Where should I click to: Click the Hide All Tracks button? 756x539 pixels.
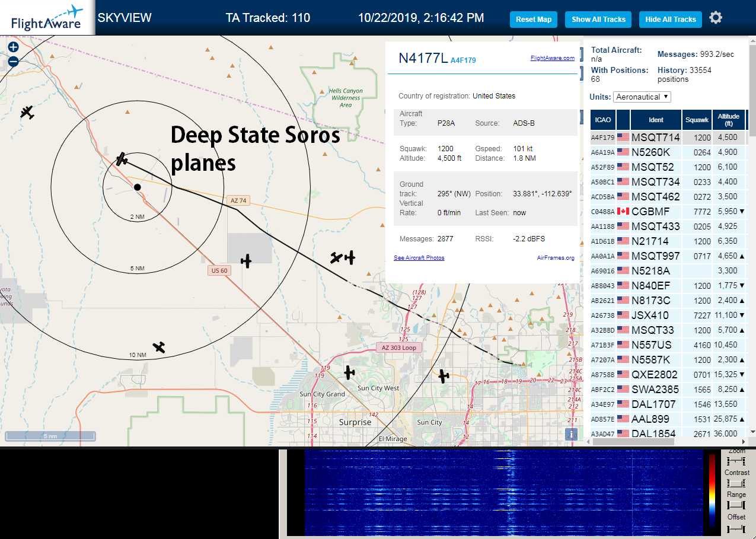tap(671, 20)
